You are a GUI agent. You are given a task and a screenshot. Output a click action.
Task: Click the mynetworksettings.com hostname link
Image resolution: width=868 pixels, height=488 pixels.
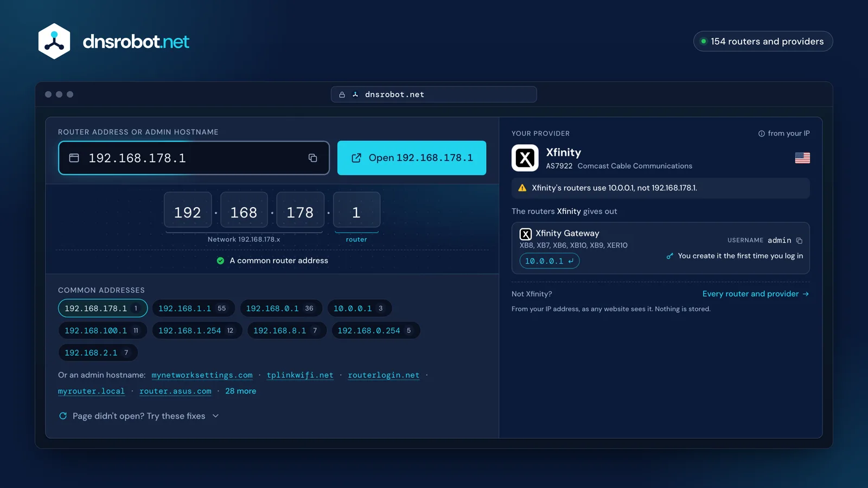click(x=202, y=375)
